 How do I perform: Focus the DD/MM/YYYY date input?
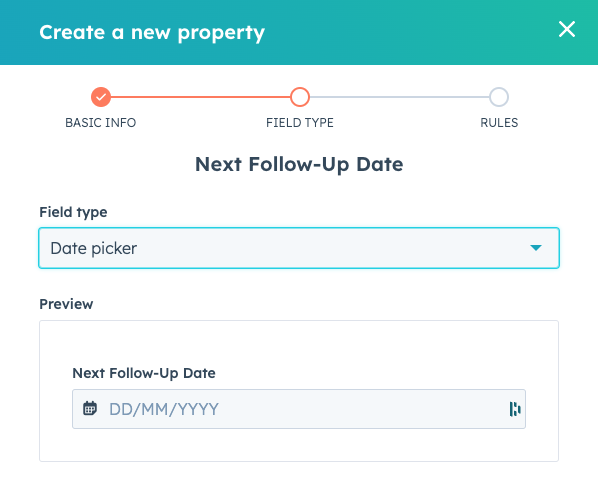point(299,409)
